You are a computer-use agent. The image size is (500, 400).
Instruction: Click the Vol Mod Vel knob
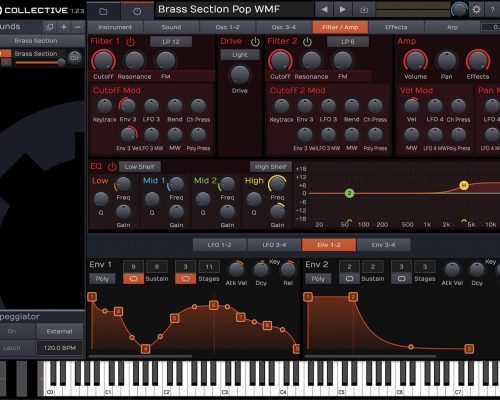[412, 106]
